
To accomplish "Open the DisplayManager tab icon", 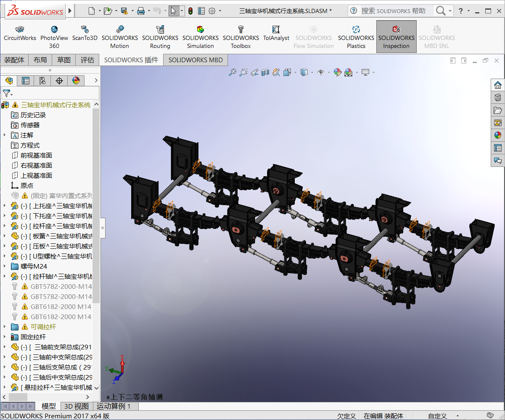I will tap(76, 81).
